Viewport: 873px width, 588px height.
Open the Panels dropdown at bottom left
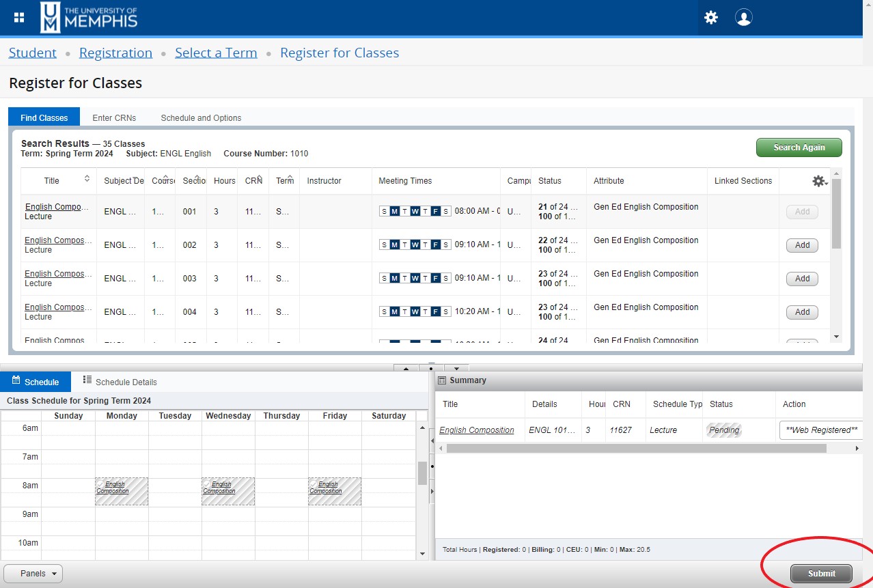[x=33, y=573]
